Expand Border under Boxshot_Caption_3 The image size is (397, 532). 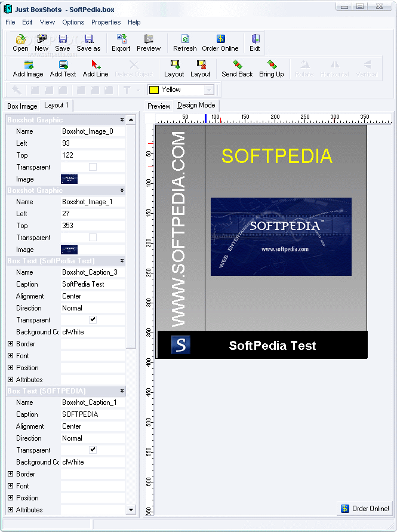[x=11, y=344]
